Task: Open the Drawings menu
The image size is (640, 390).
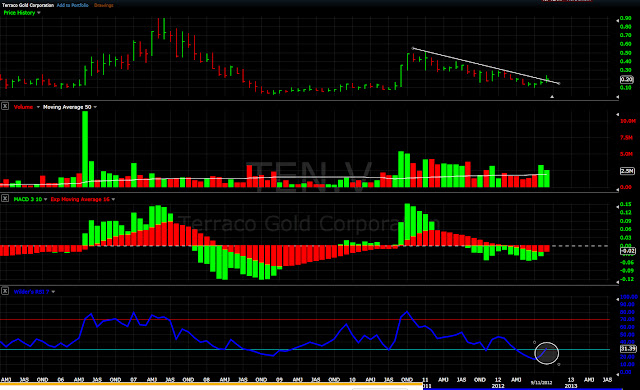Action: (x=104, y=5)
